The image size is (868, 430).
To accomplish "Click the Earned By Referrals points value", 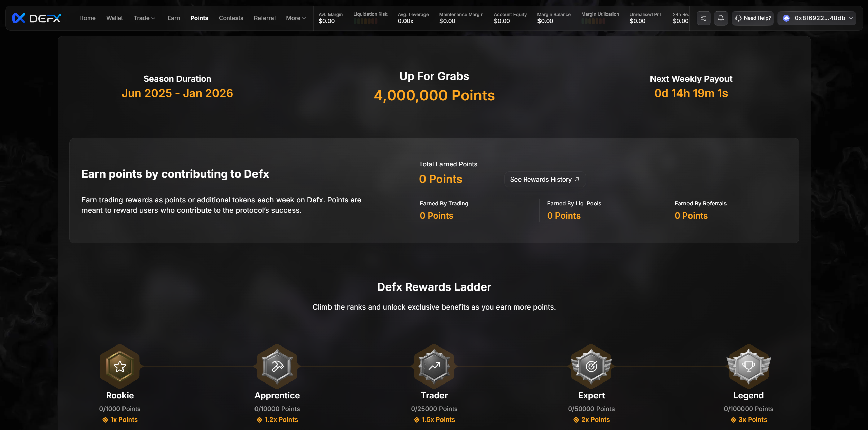I will click(691, 216).
